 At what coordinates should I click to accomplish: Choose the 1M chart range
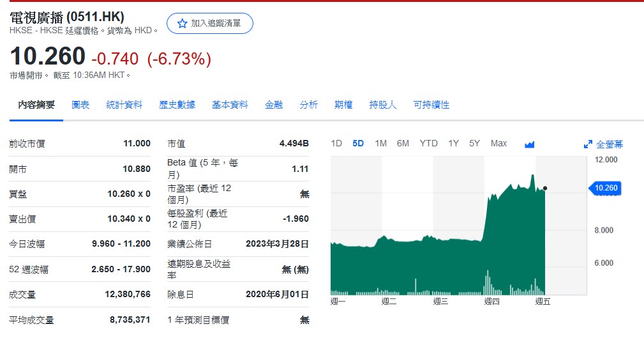coord(381,144)
